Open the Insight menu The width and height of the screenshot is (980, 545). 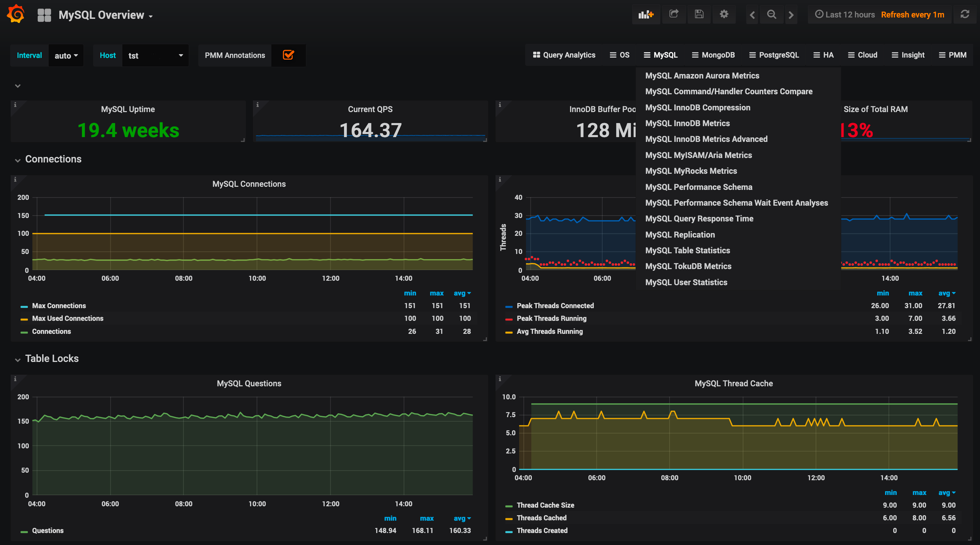(908, 55)
